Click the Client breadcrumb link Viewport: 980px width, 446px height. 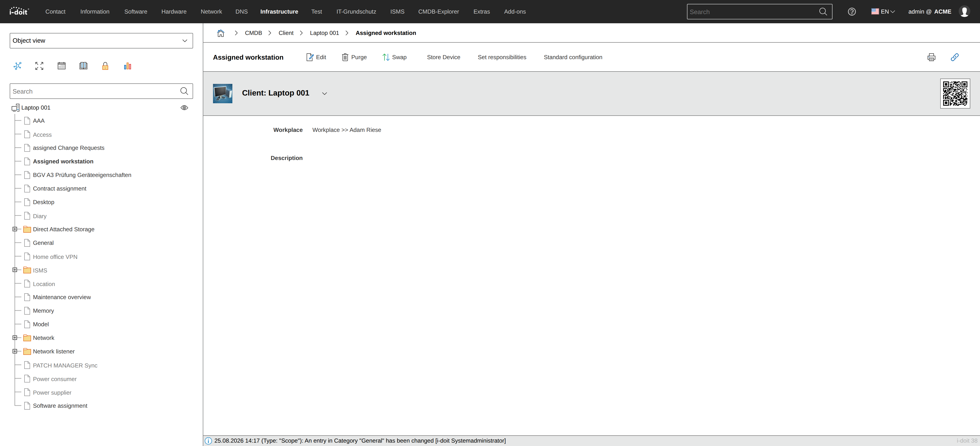286,33
